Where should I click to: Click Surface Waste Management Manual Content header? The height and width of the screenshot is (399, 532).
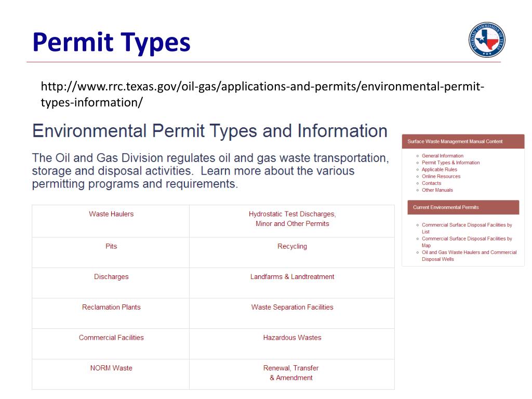point(463,141)
